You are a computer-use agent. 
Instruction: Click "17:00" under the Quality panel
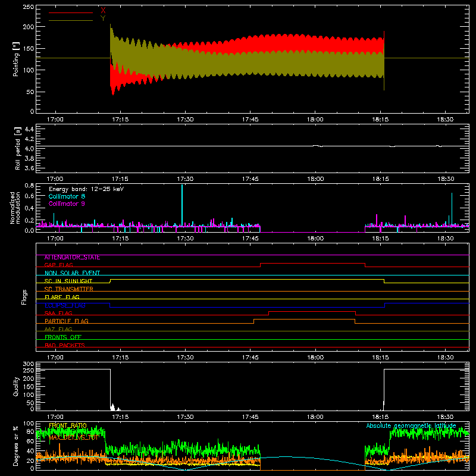pyautogui.click(x=55, y=417)
